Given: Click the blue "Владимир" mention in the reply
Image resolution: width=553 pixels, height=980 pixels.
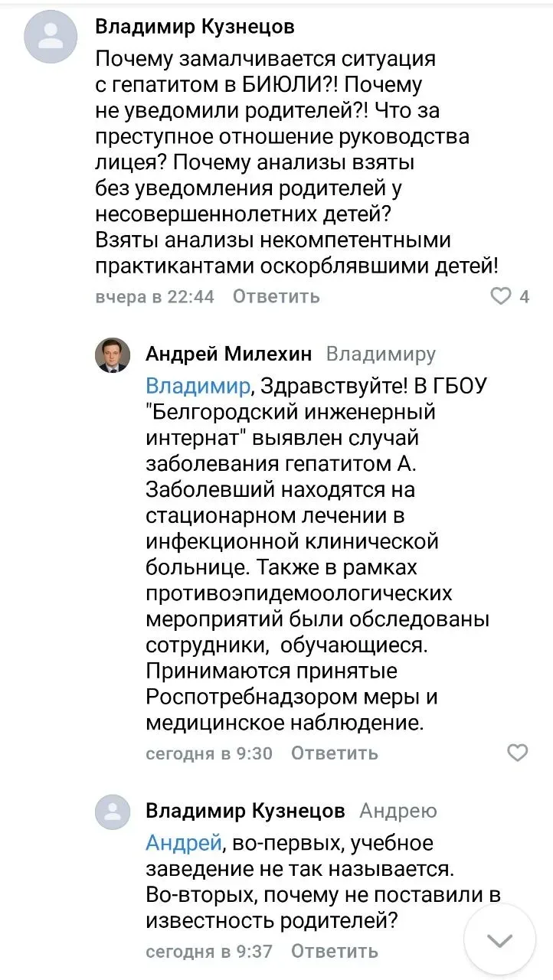Looking at the screenshot, I should click(x=198, y=384).
